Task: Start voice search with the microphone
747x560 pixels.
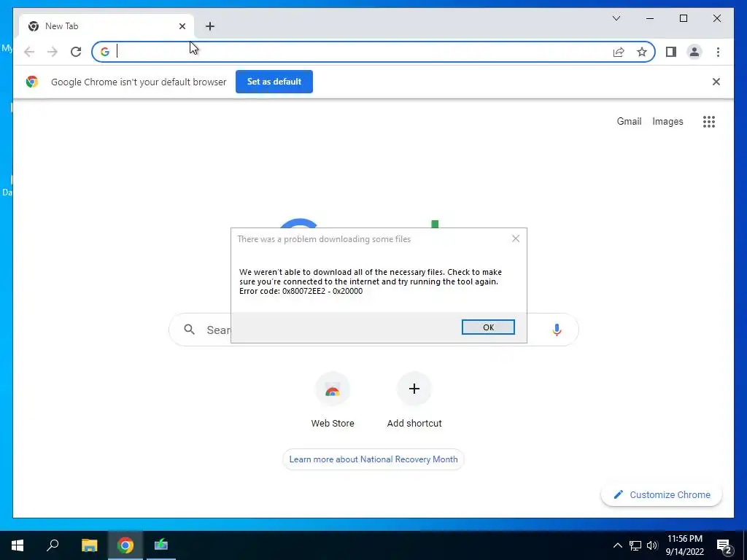Action: click(x=557, y=330)
